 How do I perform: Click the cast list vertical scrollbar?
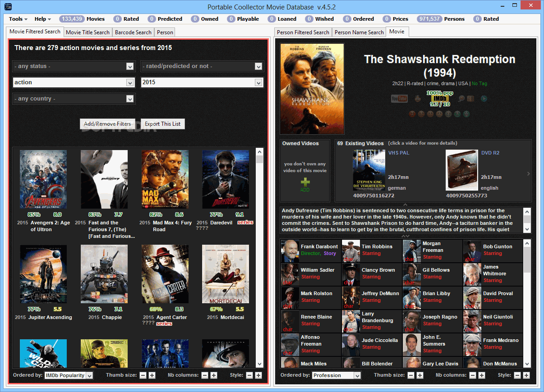tap(527, 303)
